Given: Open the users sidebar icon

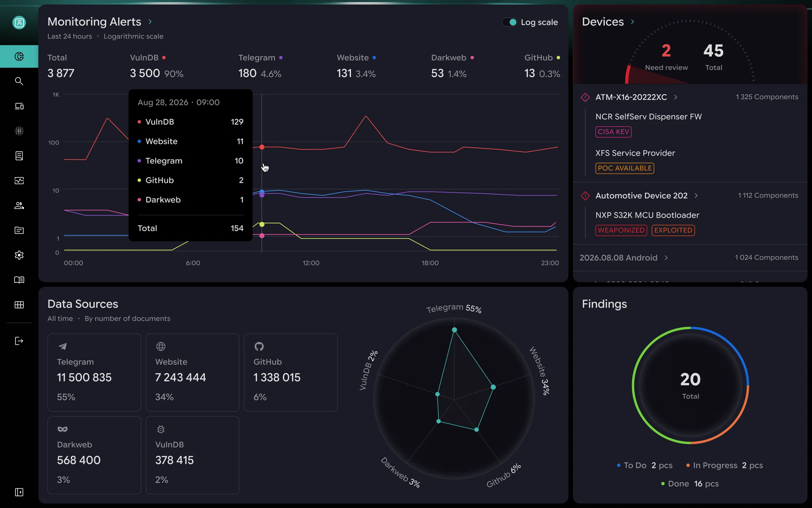Looking at the screenshot, I should tap(19, 205).
